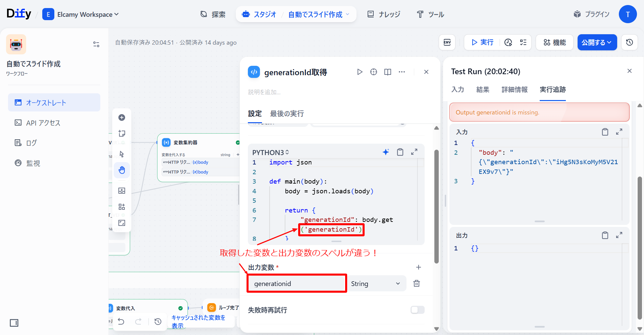The height and width of the screenshot is (335, 644).
Task: Click the 実行 run button
Action: [x=482, y=42]
